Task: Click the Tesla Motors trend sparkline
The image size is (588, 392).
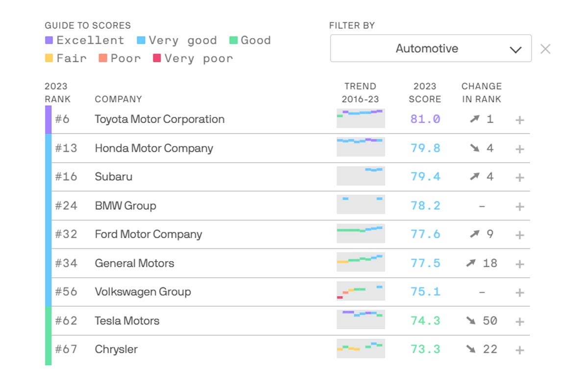Action: click(x=361, y=319)
